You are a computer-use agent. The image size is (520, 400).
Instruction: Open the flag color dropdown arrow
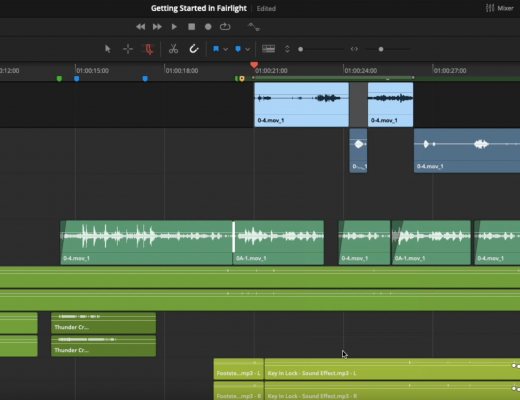click(226, 49)
